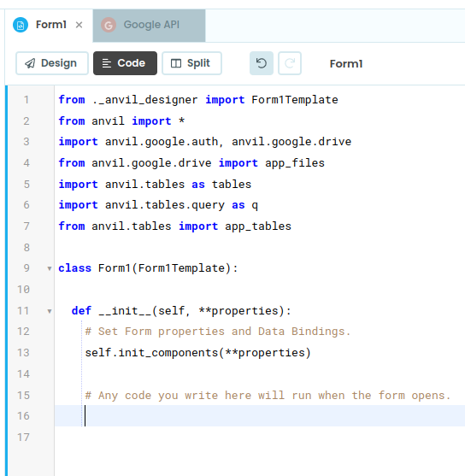Viewport: 465px width, 476px height.
Task: Undo the last change
Action: [262, 63]
